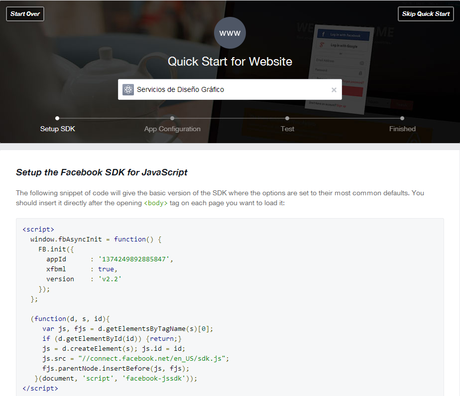Screen dimensions: 460x396
Task: Click the connect.facebook.net sdk.js URL string
Action: (x=152, y=359)
